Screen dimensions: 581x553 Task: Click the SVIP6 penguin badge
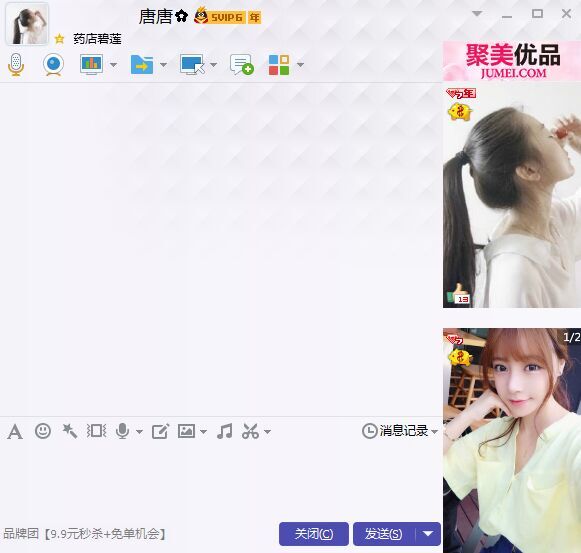click(x=219, y=16)
